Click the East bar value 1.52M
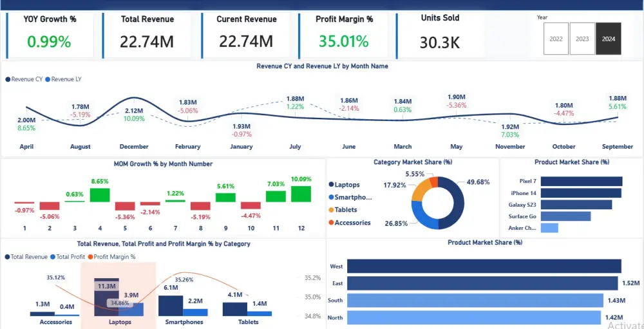Viewport: 644px width, 329px height. tap(630, 283)
